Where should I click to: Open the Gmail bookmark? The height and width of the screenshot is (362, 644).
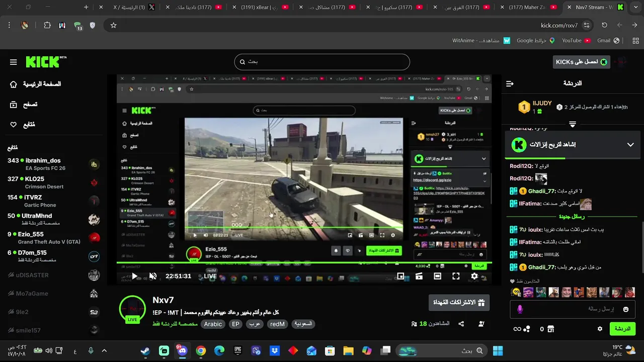pos(609,41)
